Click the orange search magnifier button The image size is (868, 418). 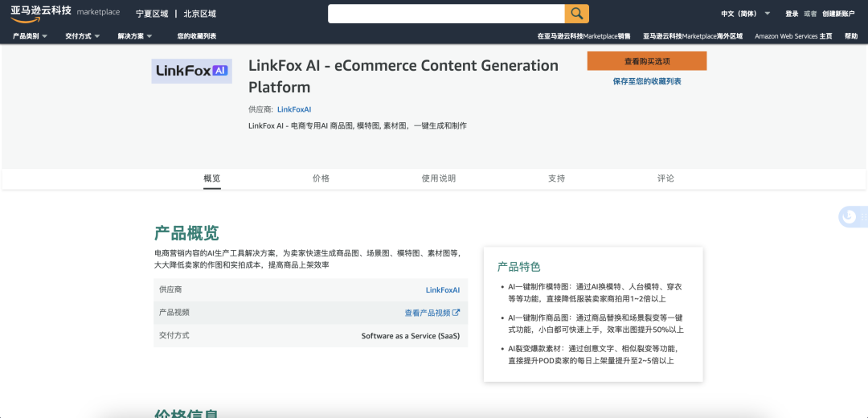pyautogui.click(x=577, y=14)
